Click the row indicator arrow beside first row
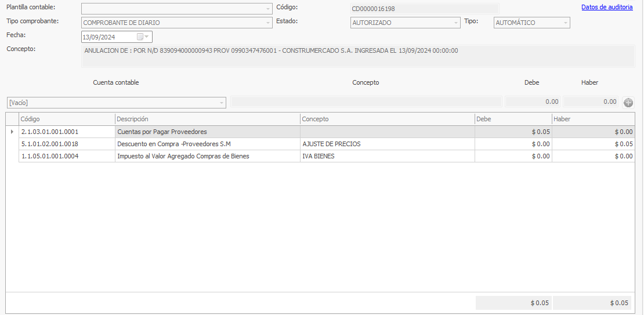The image size is (644, 315). [12, 132]
